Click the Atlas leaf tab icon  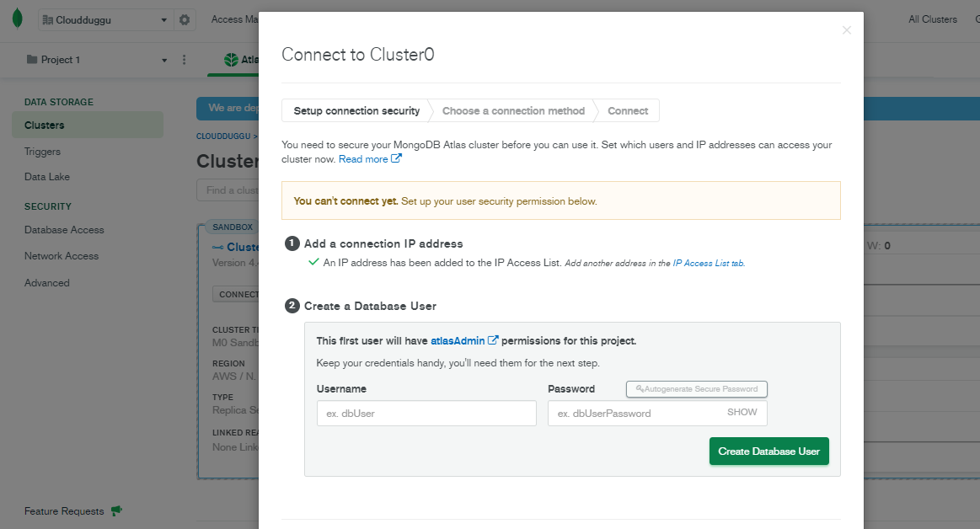click(231, 60)
